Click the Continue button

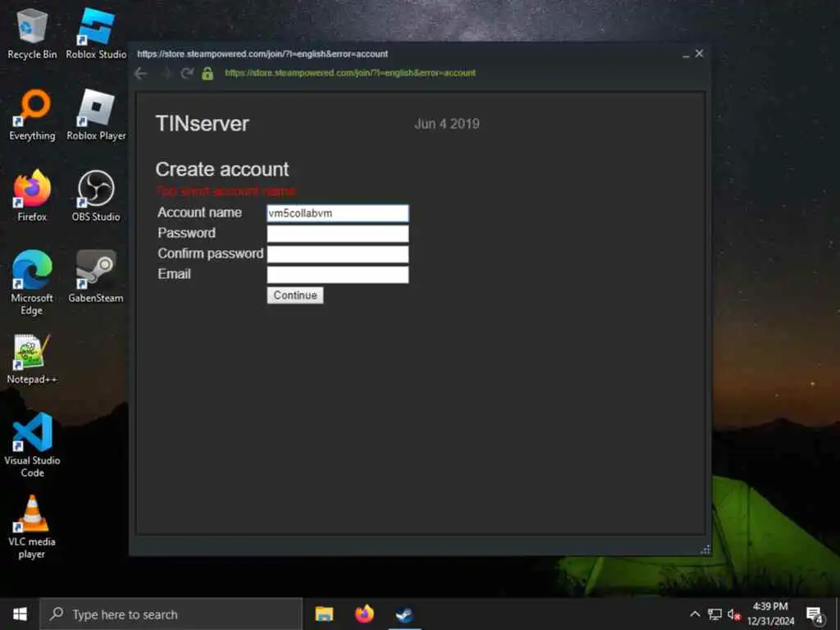click(295, 295)
